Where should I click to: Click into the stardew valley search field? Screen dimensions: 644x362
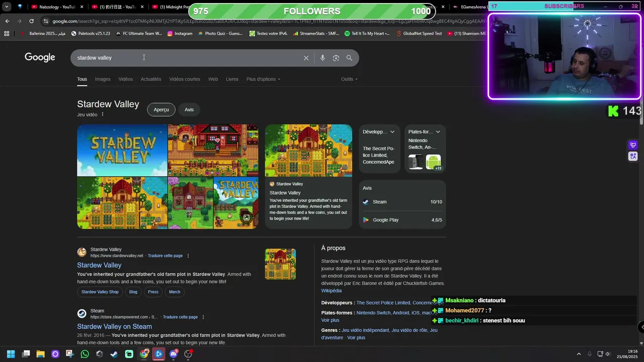[189, 58]
